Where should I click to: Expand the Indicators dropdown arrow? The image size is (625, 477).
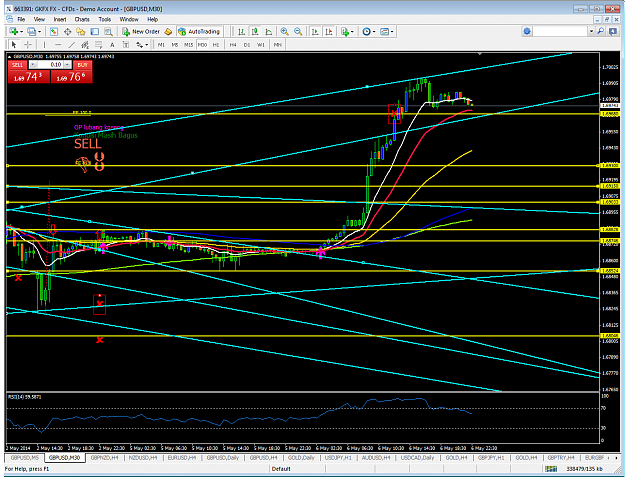pos(352,31)
